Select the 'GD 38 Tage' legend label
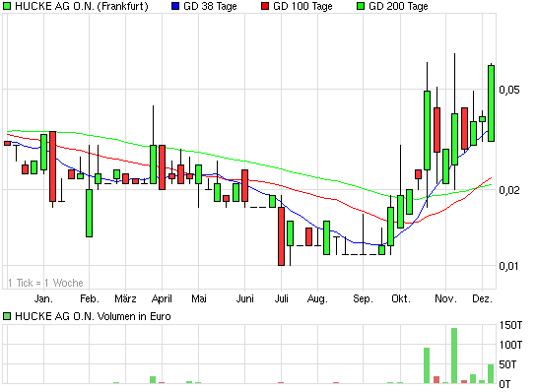537x392 pixels. pyautogui.click(x=210, y=6)
